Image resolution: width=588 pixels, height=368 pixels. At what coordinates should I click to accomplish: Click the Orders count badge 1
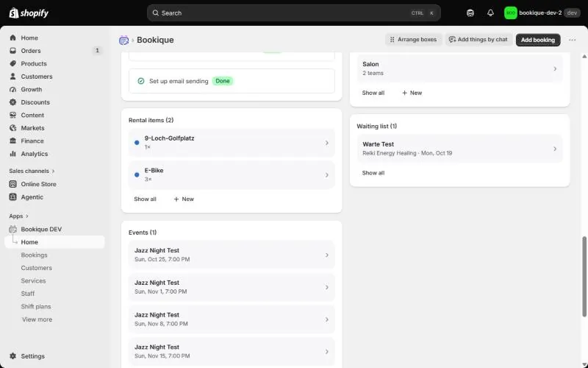coord(97,50)
